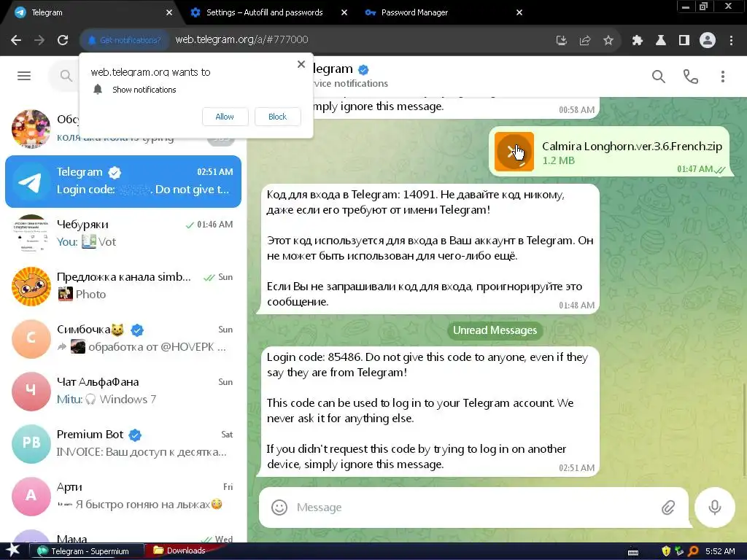Open the browser profile avatar
The height and width of the screenshot is (560, 747).
(708, 40)
